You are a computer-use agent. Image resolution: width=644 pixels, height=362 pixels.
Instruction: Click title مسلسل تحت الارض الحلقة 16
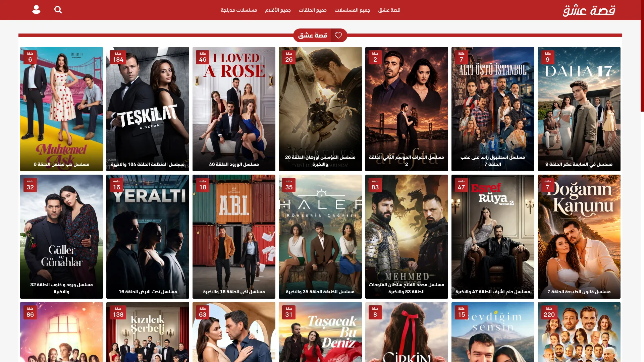click(x=148, y=292)
